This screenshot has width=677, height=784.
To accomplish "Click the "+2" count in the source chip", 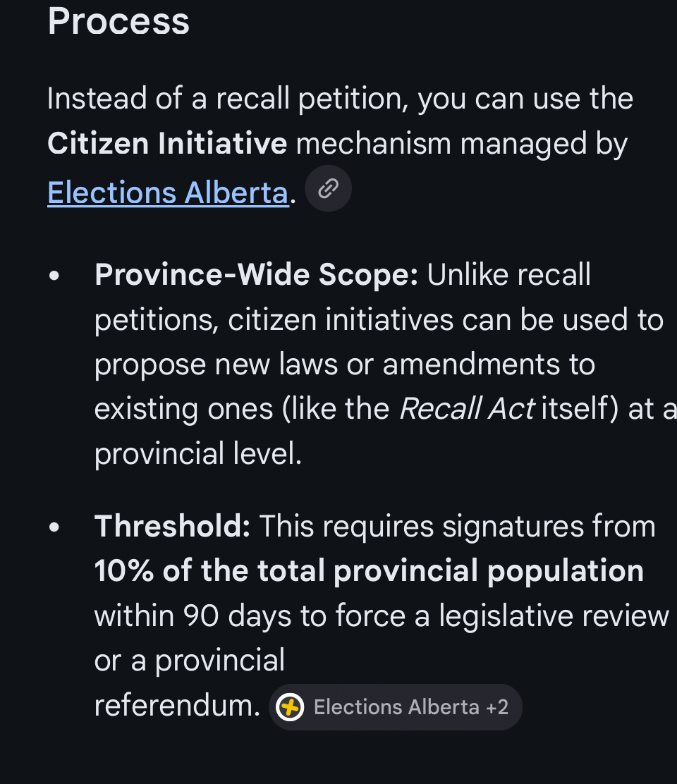I will pos(497,707).
